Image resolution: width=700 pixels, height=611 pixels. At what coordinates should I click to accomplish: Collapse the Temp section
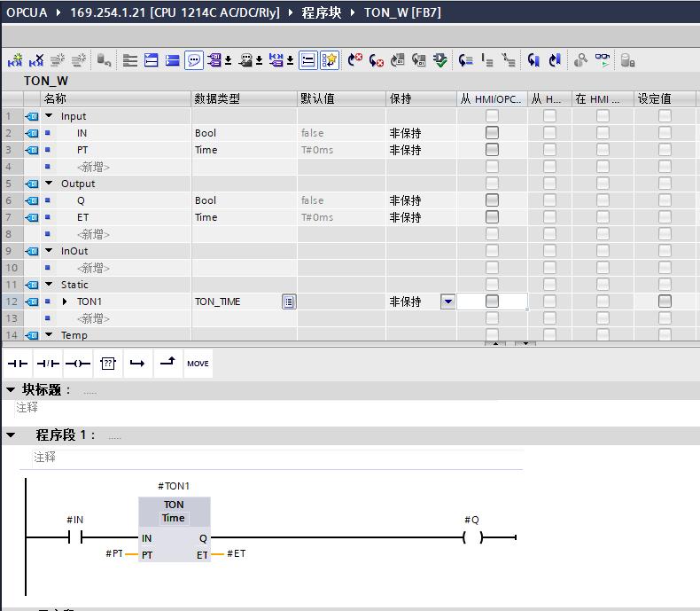[49, 335]
